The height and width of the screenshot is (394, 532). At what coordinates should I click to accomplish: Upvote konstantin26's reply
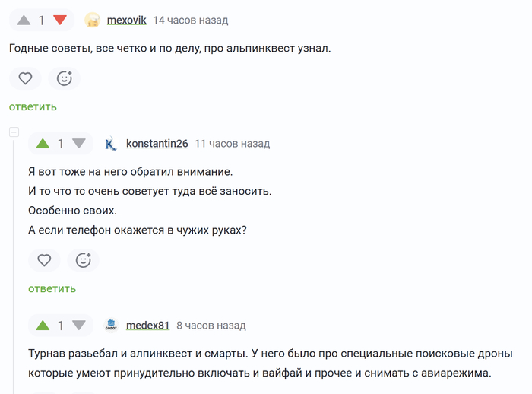(x=43, y=143)
